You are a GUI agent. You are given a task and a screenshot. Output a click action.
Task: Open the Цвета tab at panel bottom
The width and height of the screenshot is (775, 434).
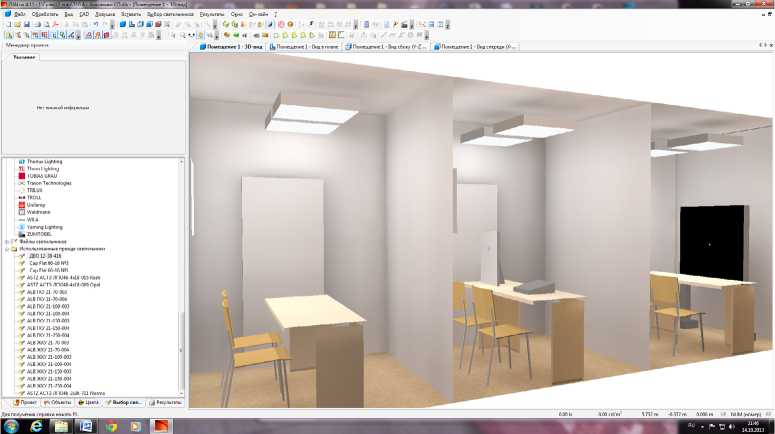pyautogui.click(x=91, y=402)
